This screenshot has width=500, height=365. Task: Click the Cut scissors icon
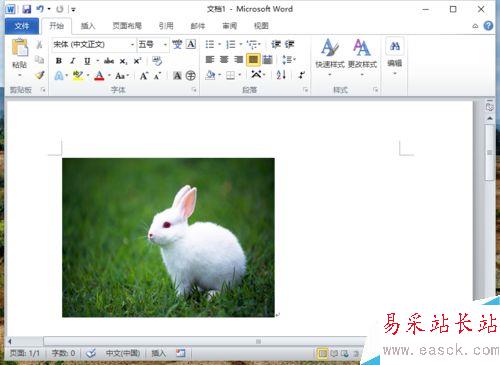tap(39, 44)
